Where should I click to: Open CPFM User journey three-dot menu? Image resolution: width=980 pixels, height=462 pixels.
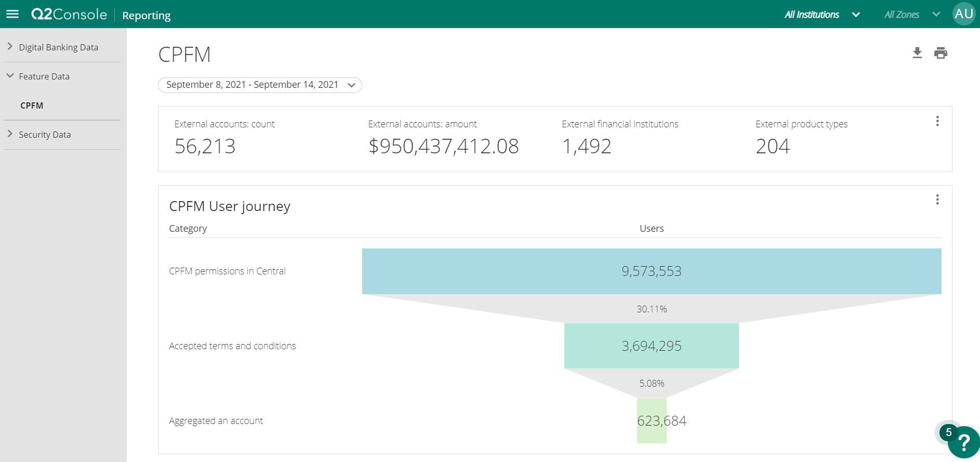[937, 200]
